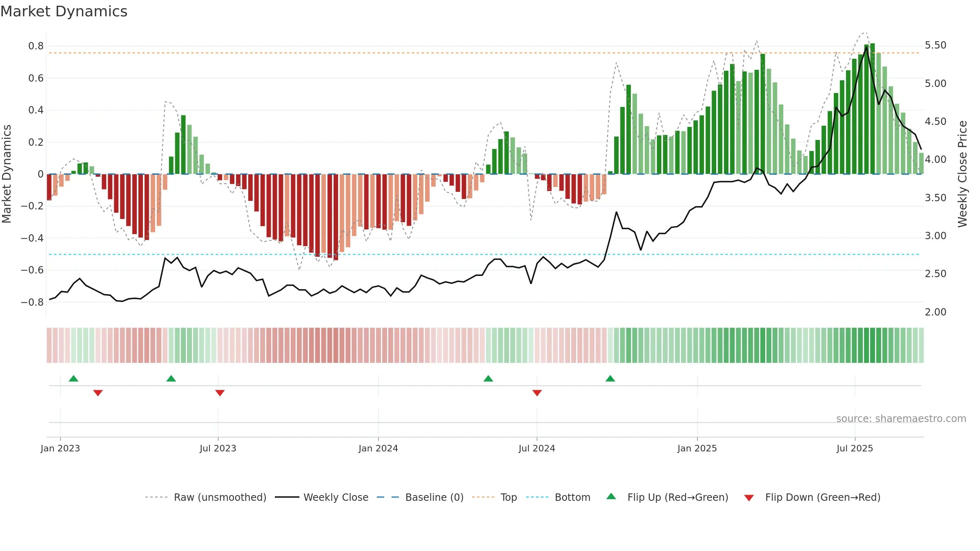The width and height of the screenshot is (980, 551).
Task: Click the Weekly Close Price axis title
Action: point(963,174)
